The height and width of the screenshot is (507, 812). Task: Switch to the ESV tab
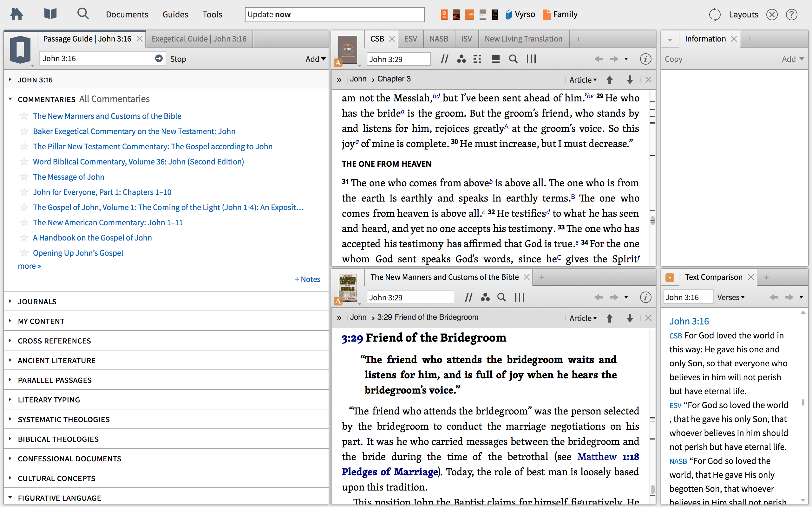point(410,39)
